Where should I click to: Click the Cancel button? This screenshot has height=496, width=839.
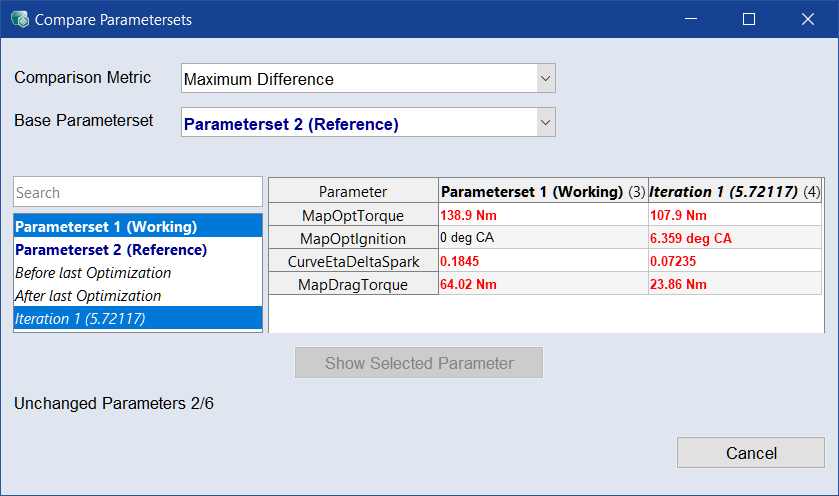750,453
